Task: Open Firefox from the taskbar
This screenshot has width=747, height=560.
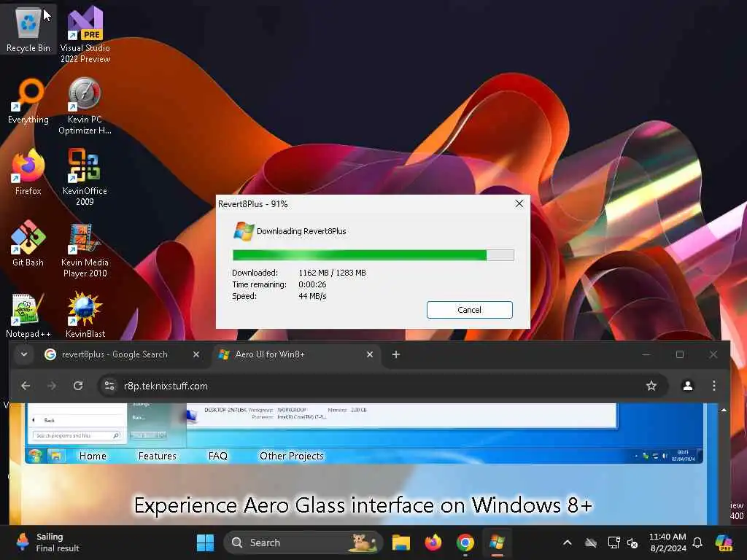Action: (x=433, y=542)
